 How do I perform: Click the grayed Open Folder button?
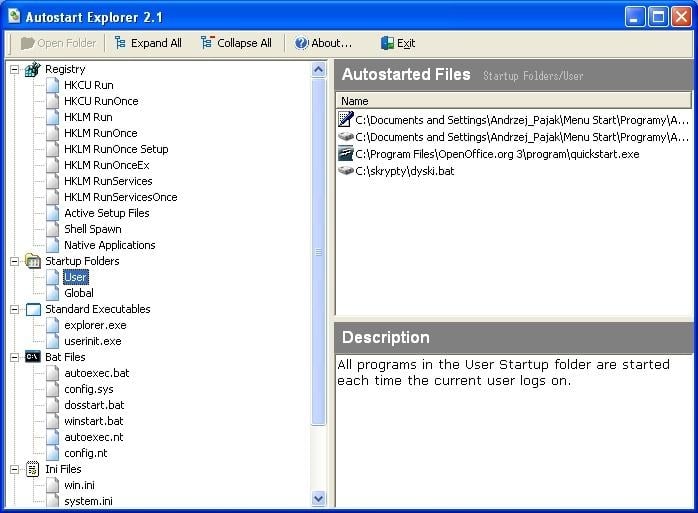58,43
